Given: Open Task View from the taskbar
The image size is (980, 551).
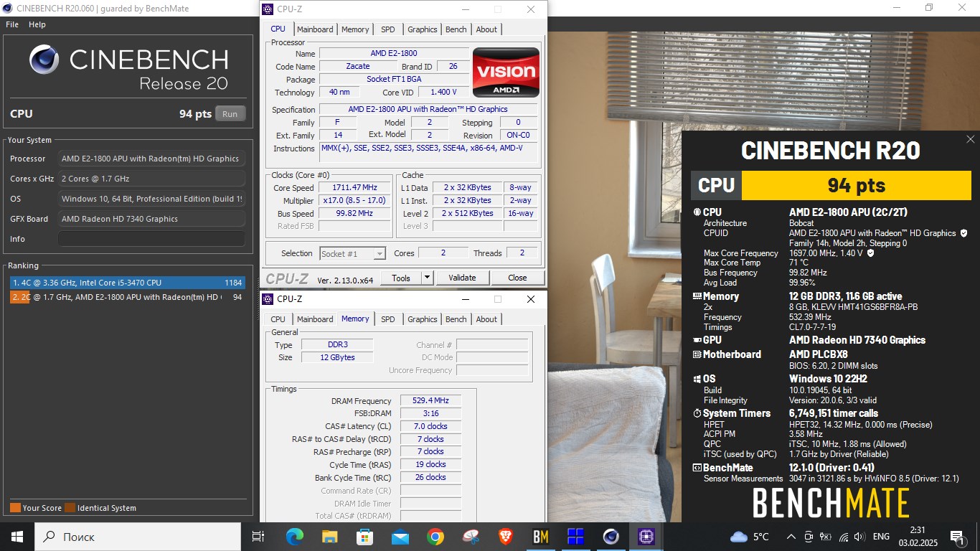Looking at the screenshot, I should (x=259, y=537).
